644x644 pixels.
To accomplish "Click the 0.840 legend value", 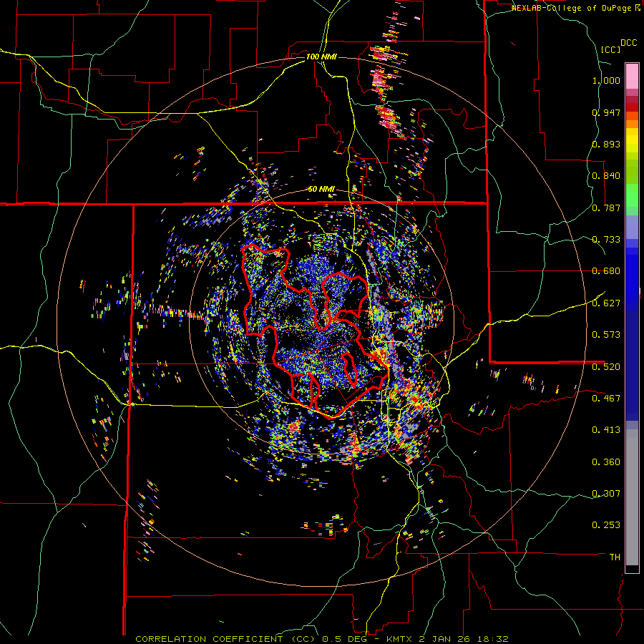I will point(606,176).
